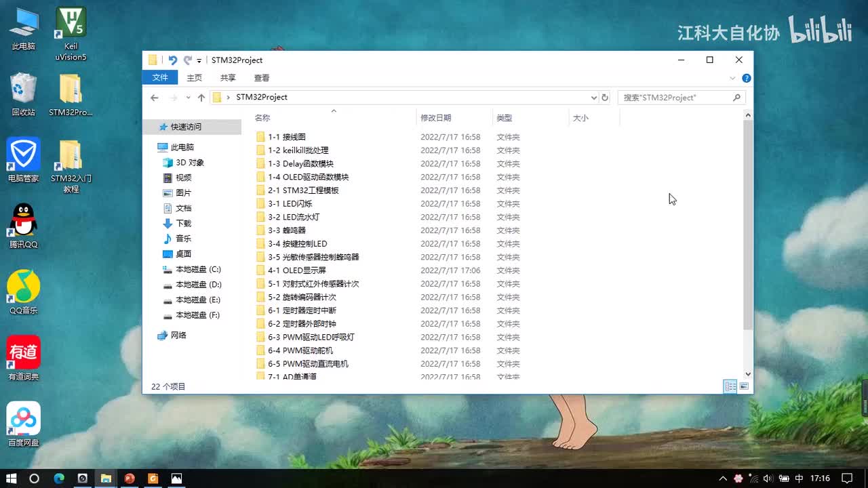Select folder 4-1 OLED显示屏
868x488 pixels.
(291, 270)
